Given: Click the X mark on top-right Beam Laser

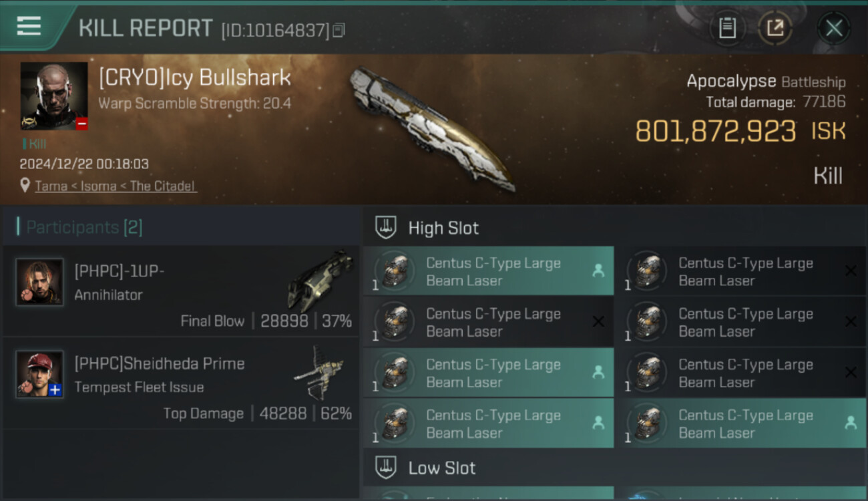Looking at the screenshot, I should (x=851, y=271).
